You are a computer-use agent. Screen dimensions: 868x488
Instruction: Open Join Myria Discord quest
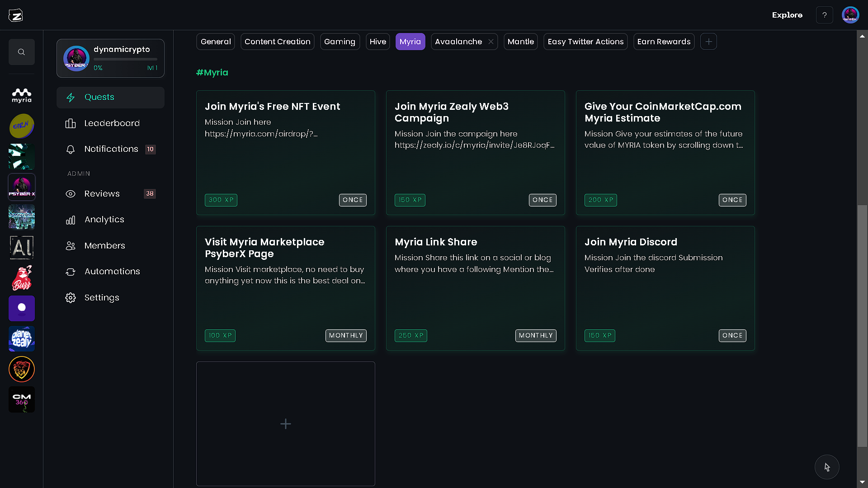click(665, 288)
